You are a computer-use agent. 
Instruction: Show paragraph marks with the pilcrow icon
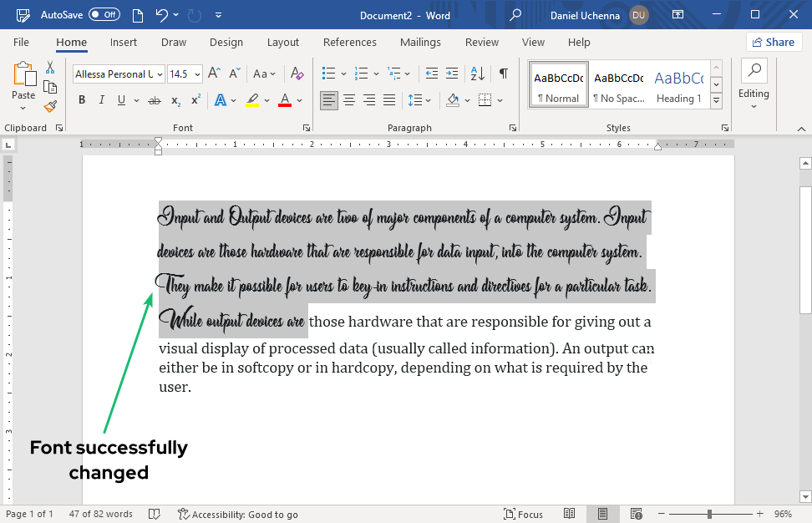click(x=502, y=74)
